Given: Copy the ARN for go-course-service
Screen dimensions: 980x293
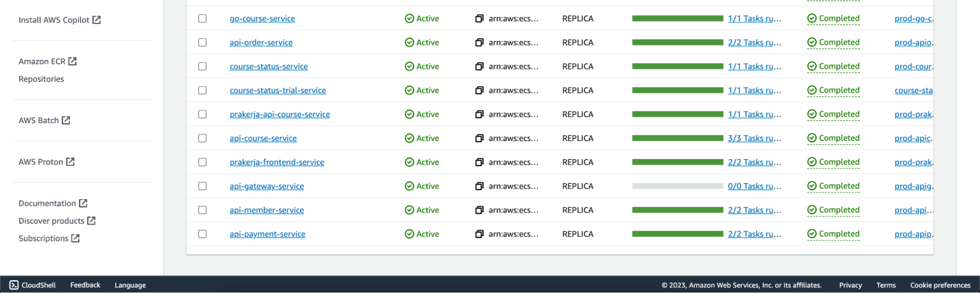Looking at the screenshot, I should click(x=479, y=19).
